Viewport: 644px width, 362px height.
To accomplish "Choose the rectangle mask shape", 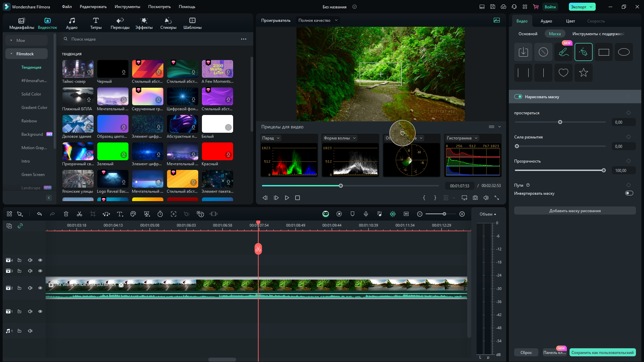I will 603,52.
